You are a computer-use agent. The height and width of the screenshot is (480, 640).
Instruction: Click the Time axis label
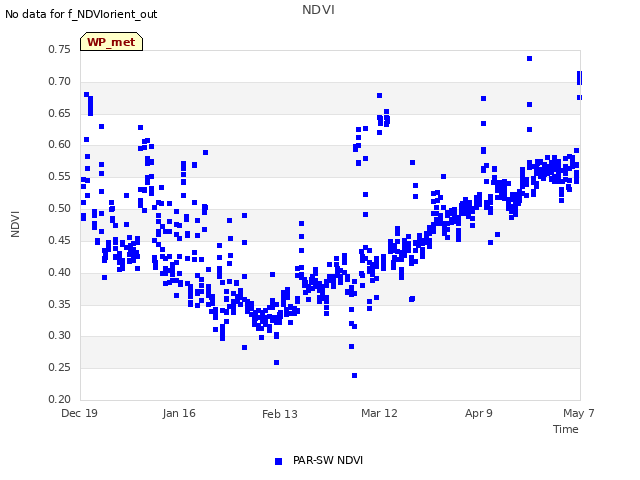point(566,429)
